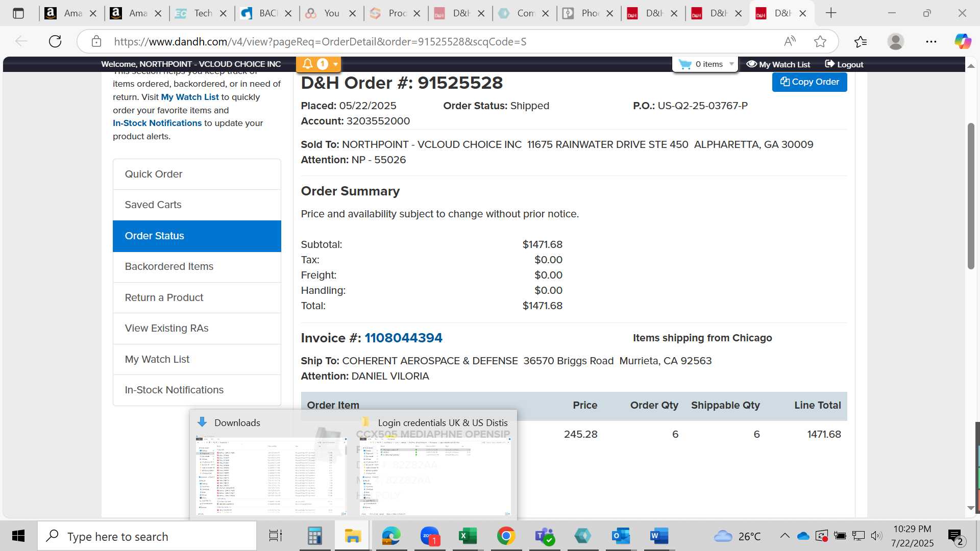This screenshot has height=551, width=980.
Task: Open View Existing RAs in sidebar
Action: 197,328
